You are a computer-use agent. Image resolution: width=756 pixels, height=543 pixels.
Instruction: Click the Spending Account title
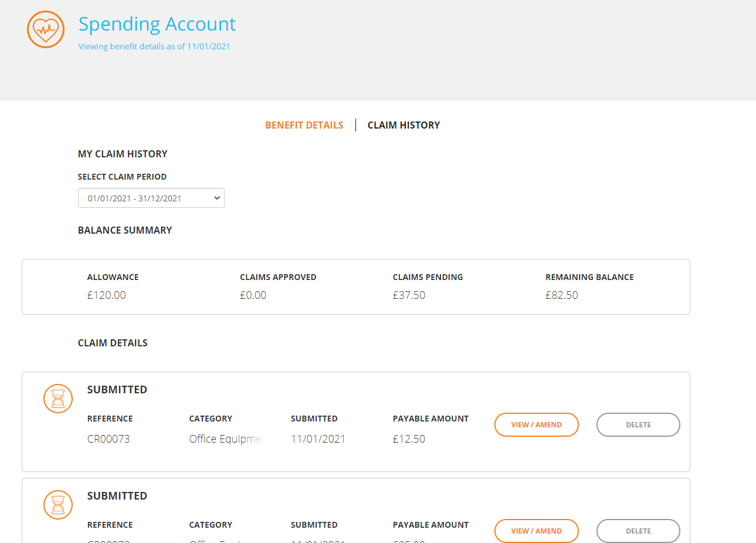[x=157, y=24]
